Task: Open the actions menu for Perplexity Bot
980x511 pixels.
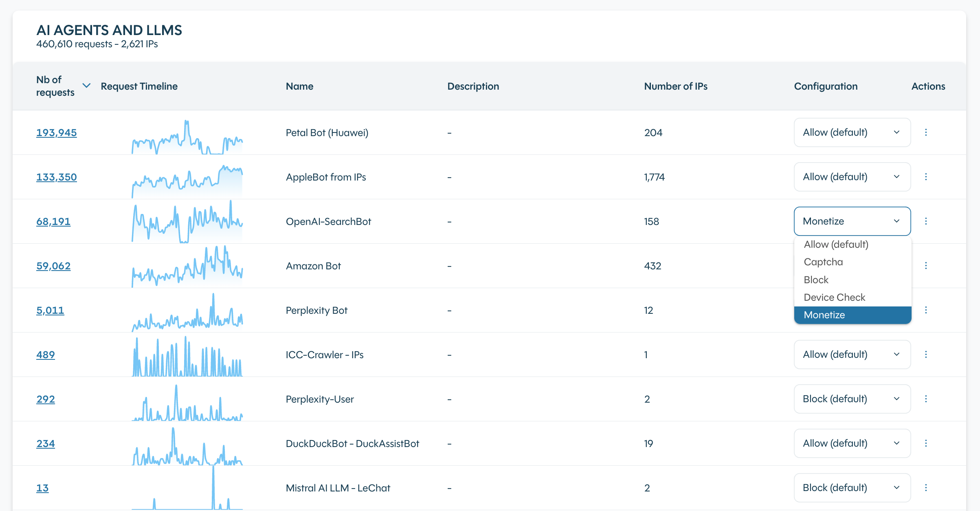Action: coord(927,310)
